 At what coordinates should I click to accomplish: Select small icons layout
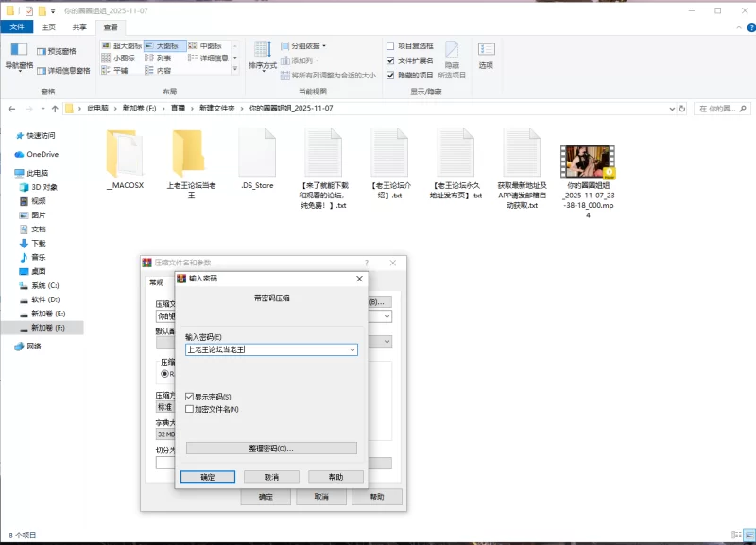[119, 58]
